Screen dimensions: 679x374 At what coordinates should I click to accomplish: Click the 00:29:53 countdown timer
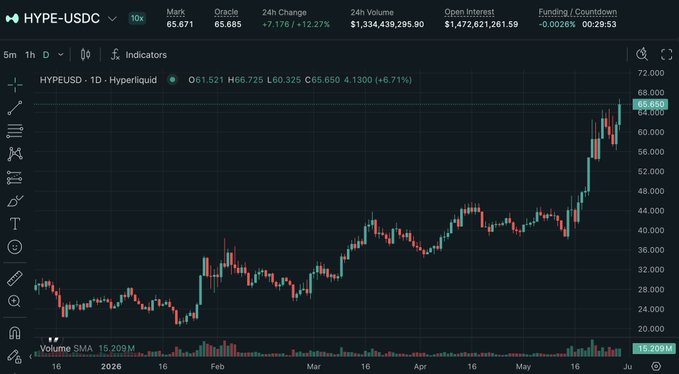(599, 25)
